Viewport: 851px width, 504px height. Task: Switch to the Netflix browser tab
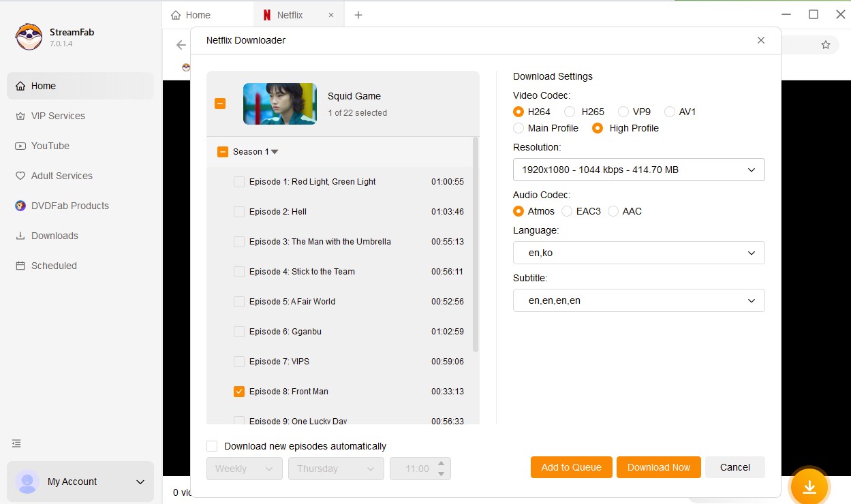click(290, 14)
